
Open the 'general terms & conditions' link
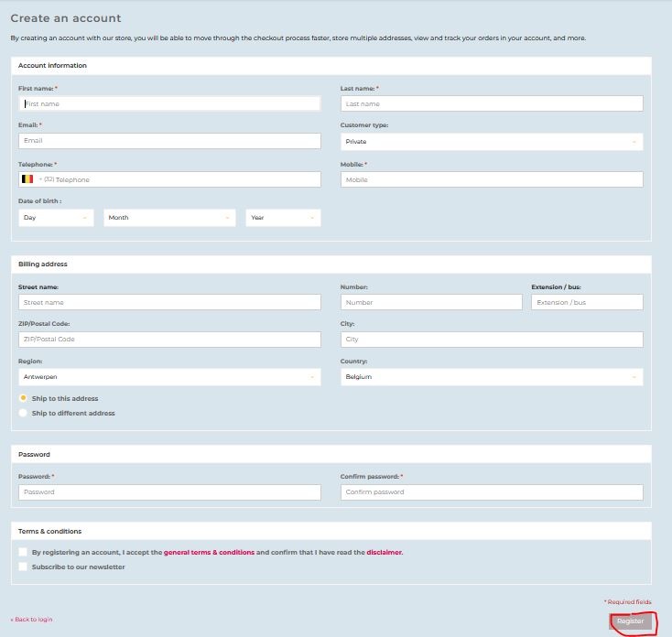(209, 552)
